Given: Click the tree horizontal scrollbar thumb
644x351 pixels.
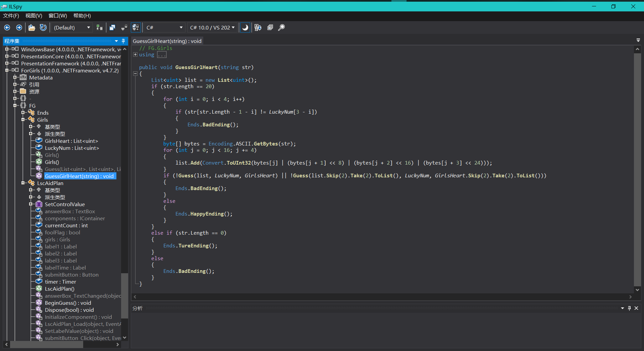Looking at the screenshot, I should [47, 344].
